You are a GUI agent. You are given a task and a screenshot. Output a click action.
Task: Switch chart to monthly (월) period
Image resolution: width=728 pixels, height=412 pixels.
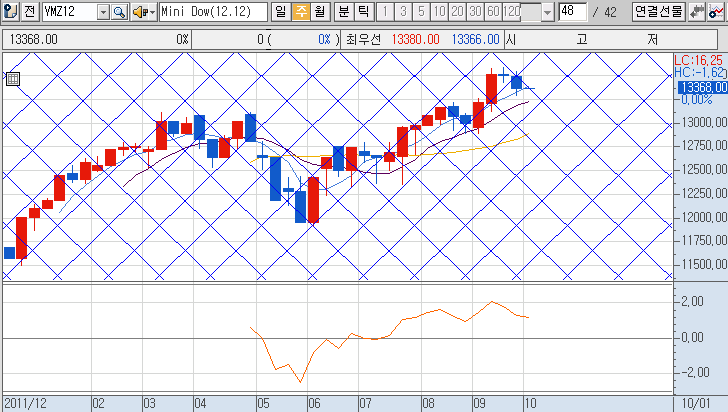318,12
